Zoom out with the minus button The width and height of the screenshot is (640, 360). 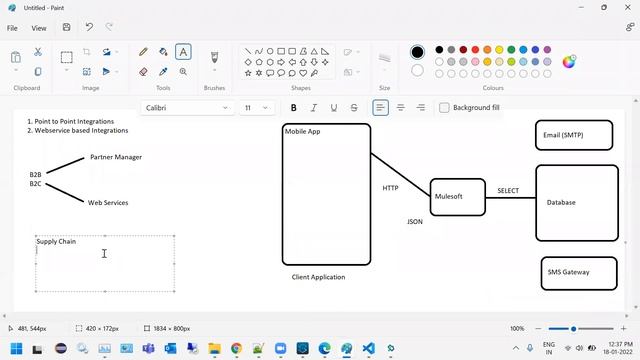pyautogui.click(x=538, y=329)
